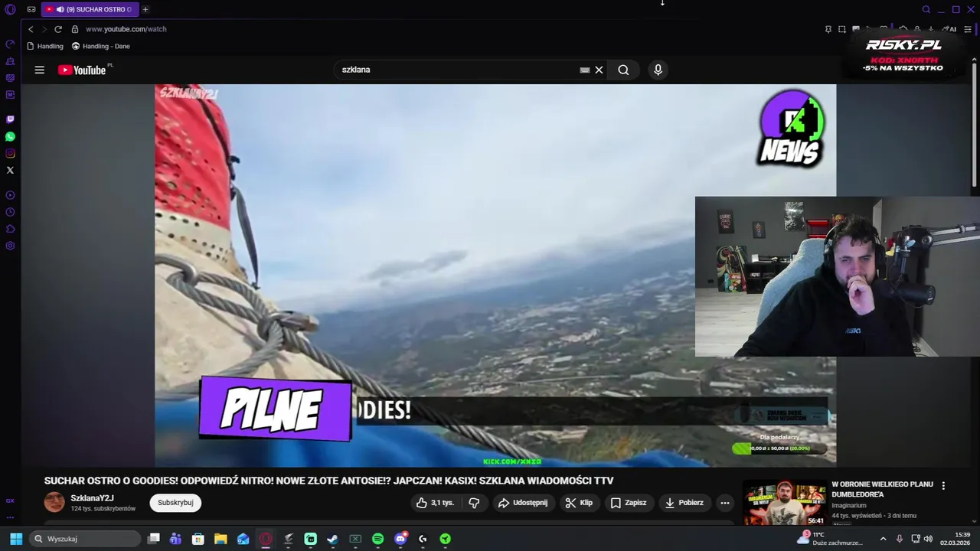Screen dimensions: 980x551
Task: Open Extensions cube in Opera sidebar
Action: pyautogui.click(x=10, y=229)
